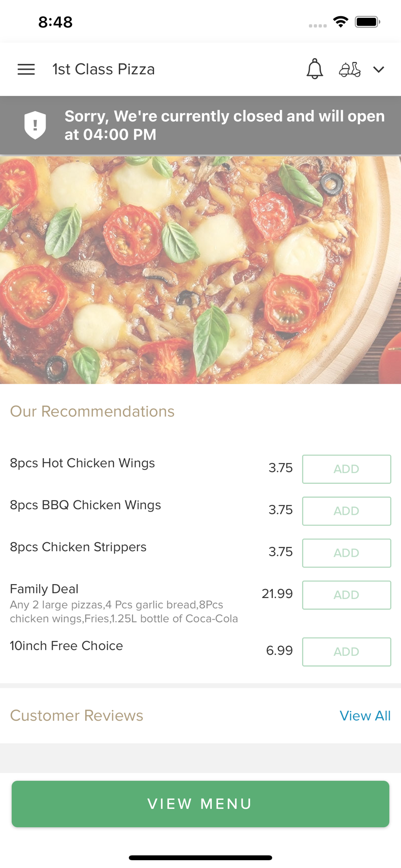Tap the Customer Reviews heading
This screenshot has width=401, height=868.
click(x=76, y=716)
